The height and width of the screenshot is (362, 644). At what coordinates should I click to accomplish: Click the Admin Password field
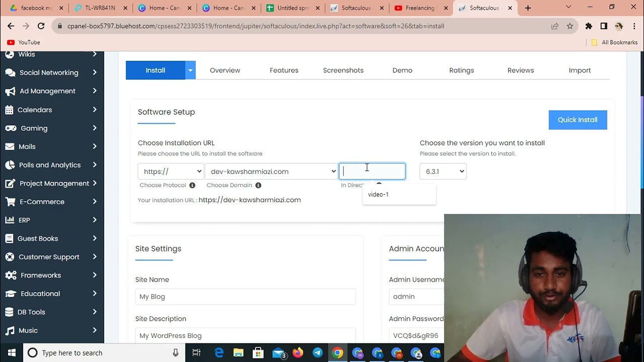pos(417,335)
